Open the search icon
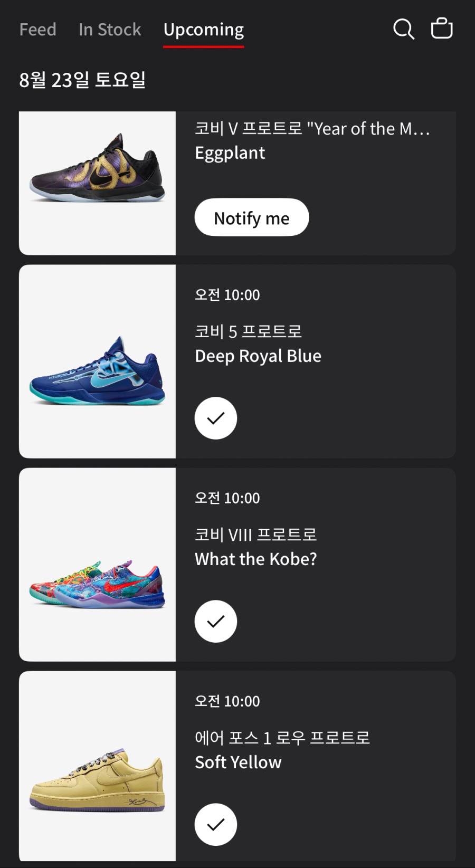 (403, 29)
